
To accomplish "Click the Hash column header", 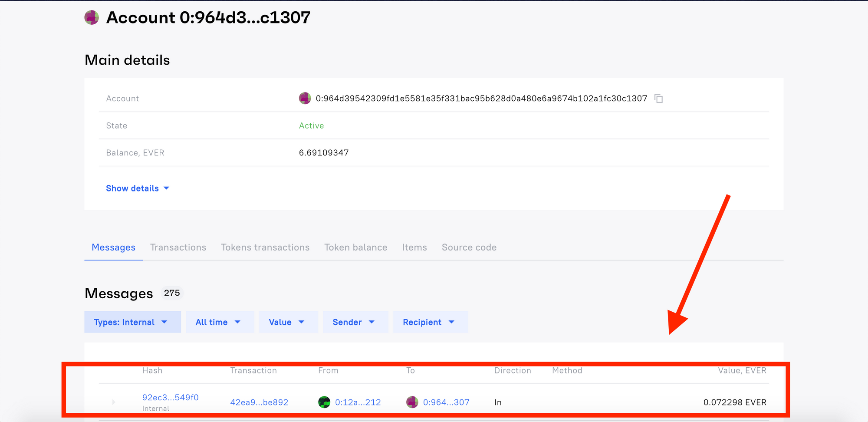I will 152,370.
